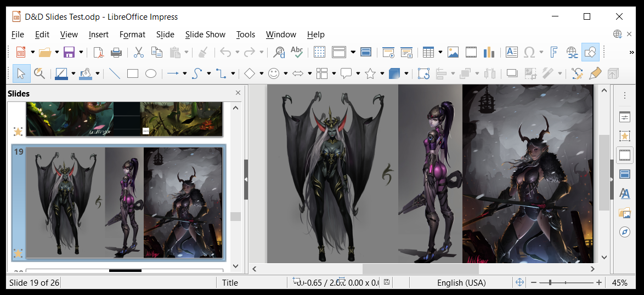This screenshot has height=295, width=644.
Task: Open the Symbol Shapes dropdown arrow
Action: 285,73
